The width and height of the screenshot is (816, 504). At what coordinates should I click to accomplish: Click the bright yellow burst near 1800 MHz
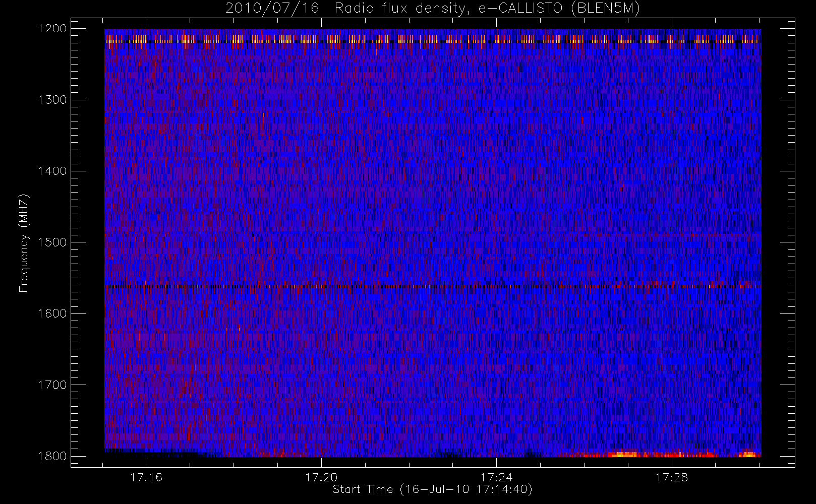point(623,455)
